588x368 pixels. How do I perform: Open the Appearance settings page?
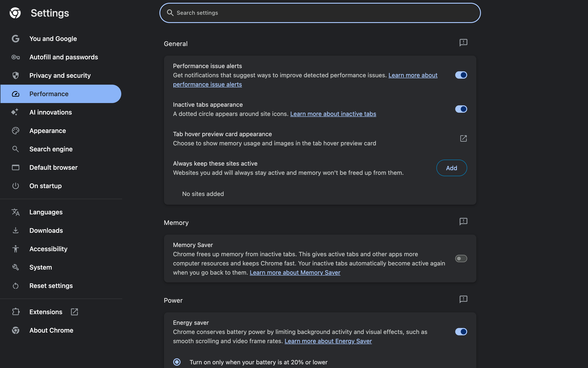61,131
